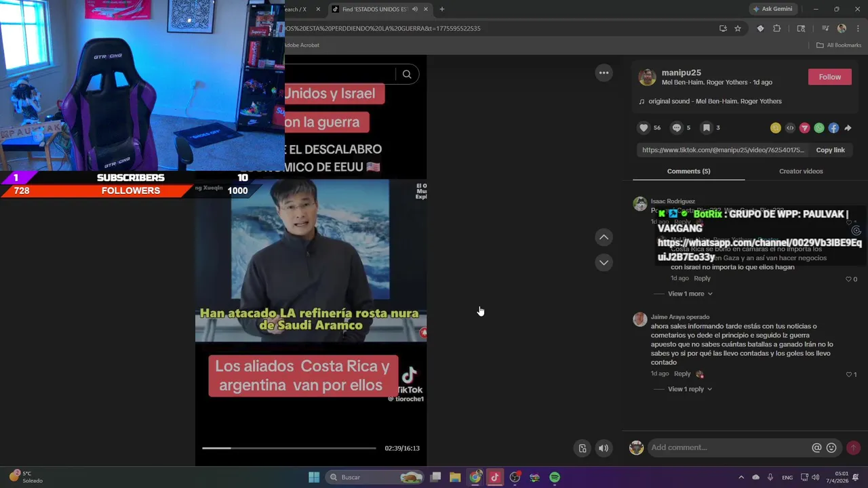Screen dimensions: 868x488
Task: Close the TikTok browser tab
Action: tap(426, 9)
